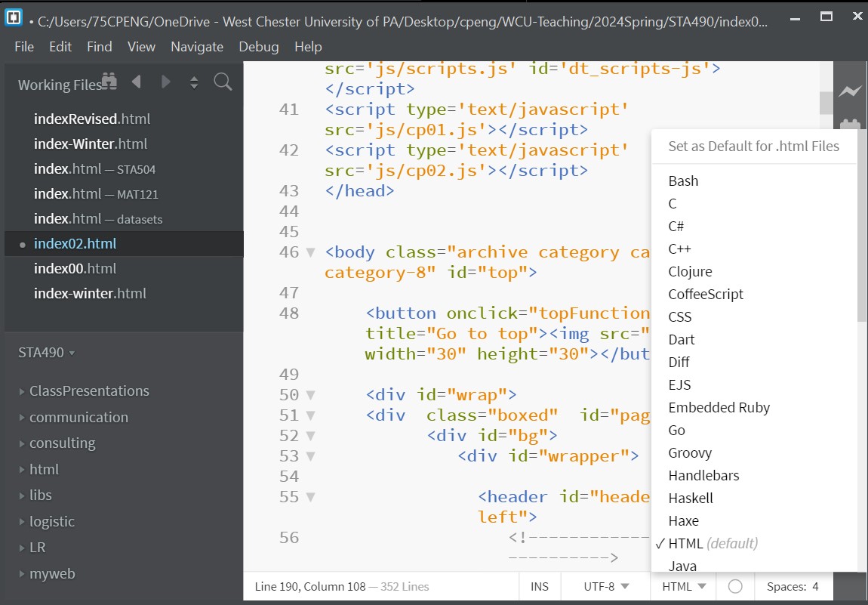Expand the ClassPresentations folder
This screenshot has width=868, height=605.
click(22, 391)
